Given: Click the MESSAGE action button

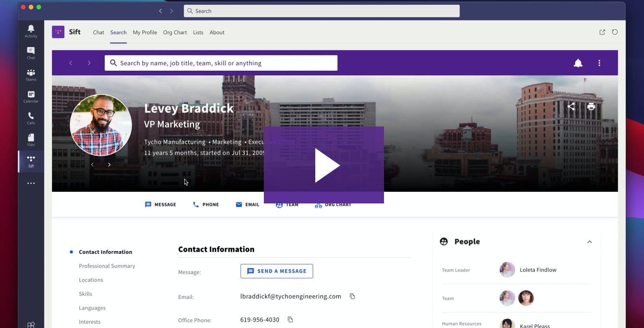Looking at the screenshot, I should point(161,204).
